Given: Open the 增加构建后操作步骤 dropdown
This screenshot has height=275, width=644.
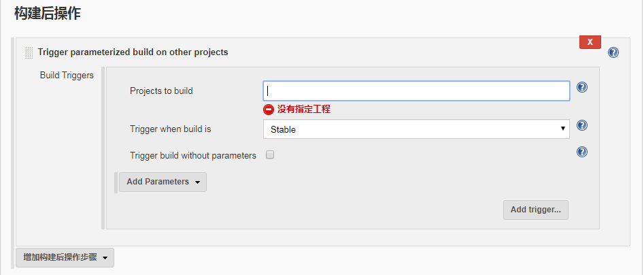Looking at the screenshot, I should 65,258.
